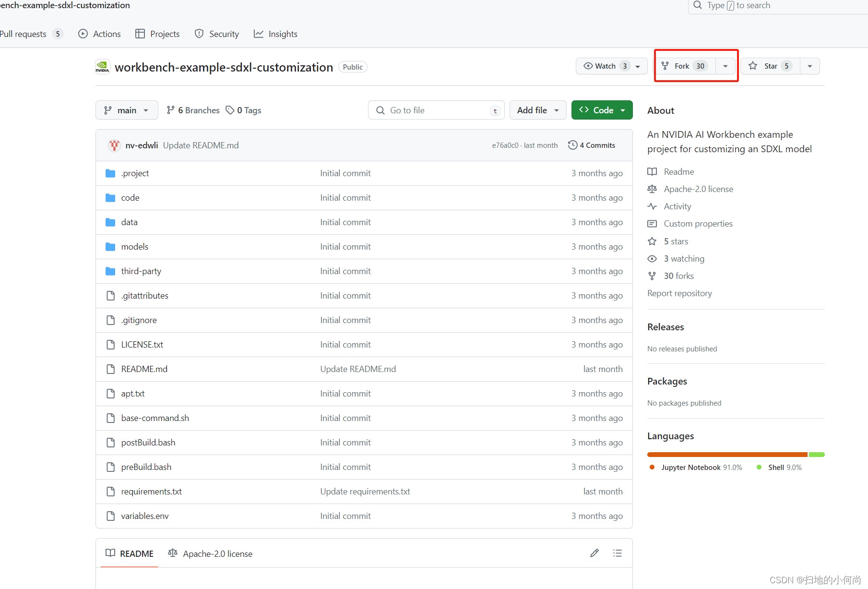Screen dimensions: 868x589
Task: Expand the Add file dropdown
Action: pyautogui.click(x=537, y=110)
